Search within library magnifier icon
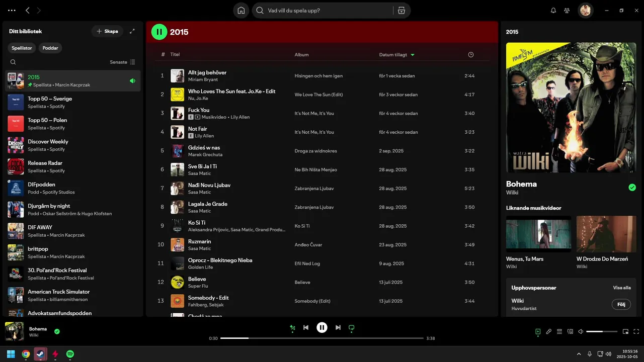This screenshot has height=362, width=644. (13, 62)
